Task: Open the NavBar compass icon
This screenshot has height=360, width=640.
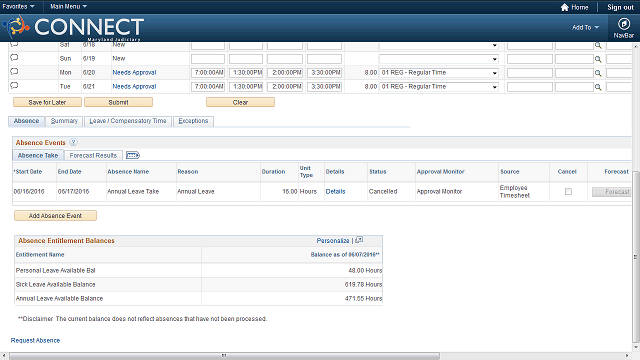Action: pyautogui.click(x=624, y=24)
